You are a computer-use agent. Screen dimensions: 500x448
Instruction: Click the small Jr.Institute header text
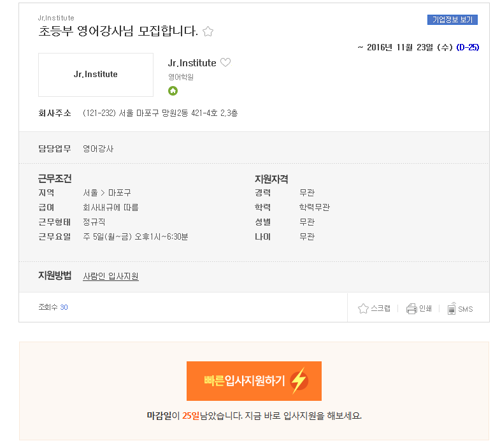coord(56,18)
